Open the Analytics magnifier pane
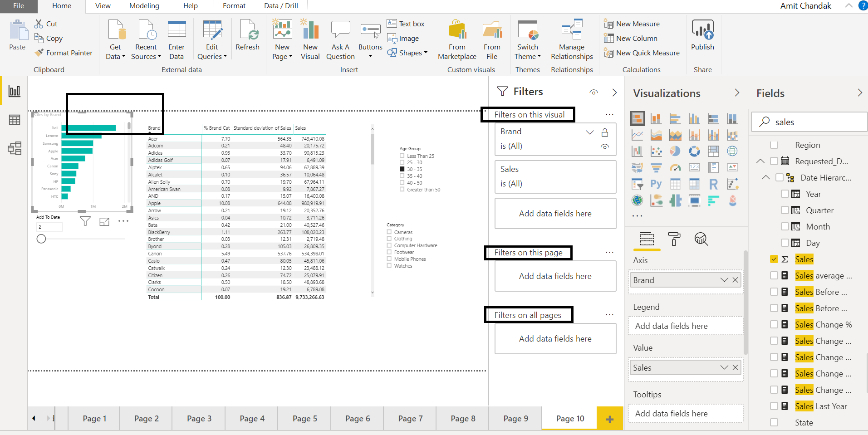Viewport: 868px width, 435px height. click(701, 239)
